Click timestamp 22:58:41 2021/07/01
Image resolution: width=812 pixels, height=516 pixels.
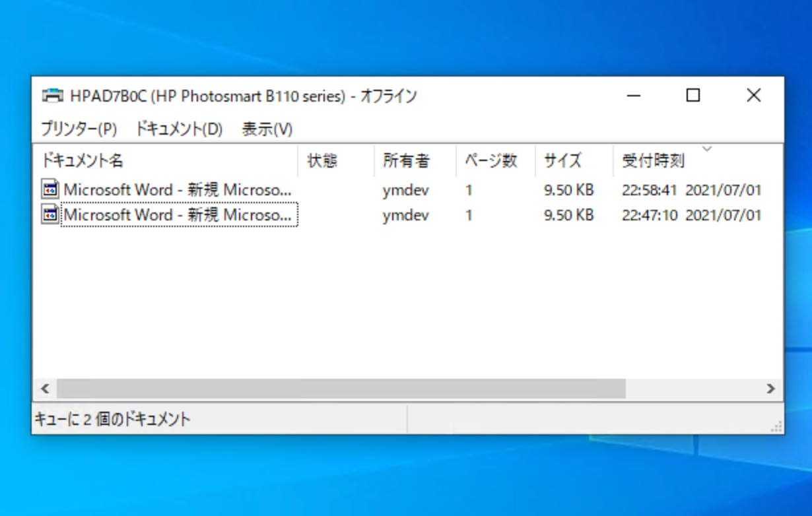coord(692,191)
